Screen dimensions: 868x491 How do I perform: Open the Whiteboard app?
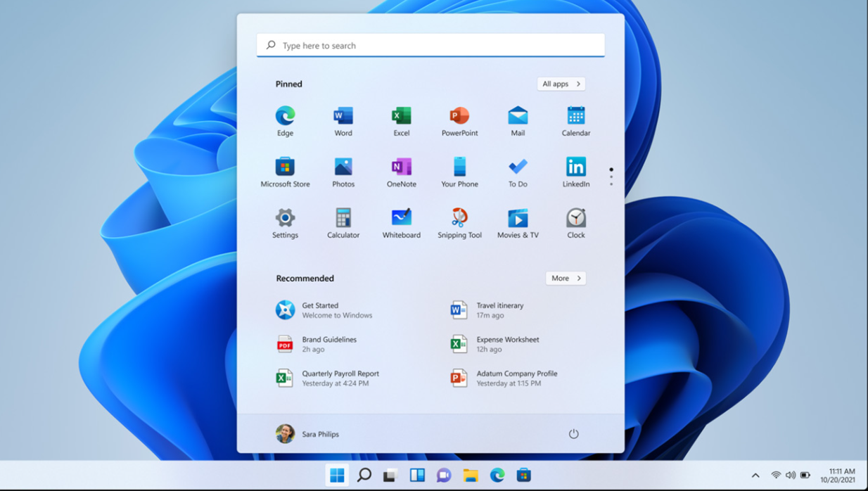click(x=402, y=224)
